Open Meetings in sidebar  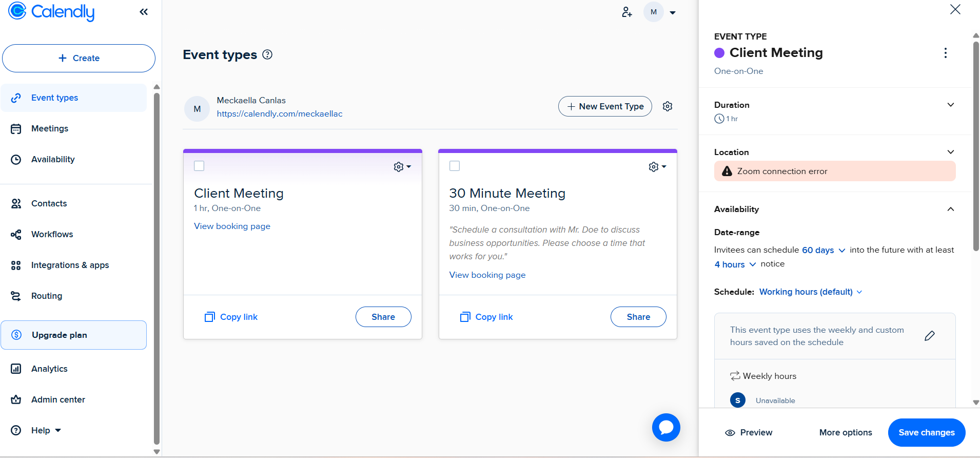point(50,128)
